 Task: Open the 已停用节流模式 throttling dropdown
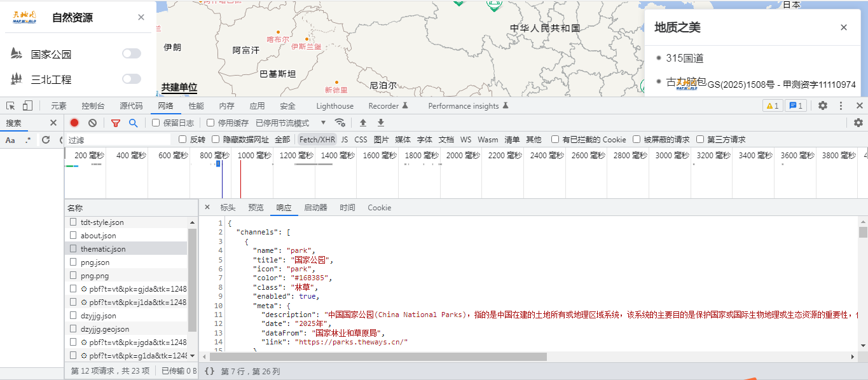[x=291, y=123]
